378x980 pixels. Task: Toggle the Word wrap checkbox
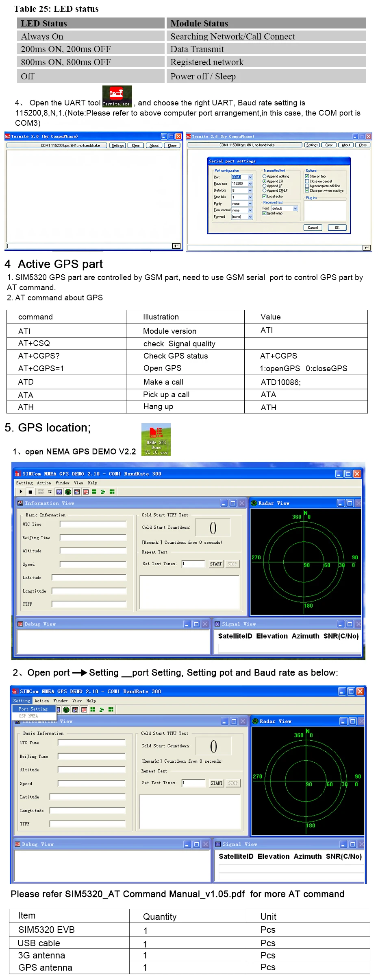(x=264, y=213)
